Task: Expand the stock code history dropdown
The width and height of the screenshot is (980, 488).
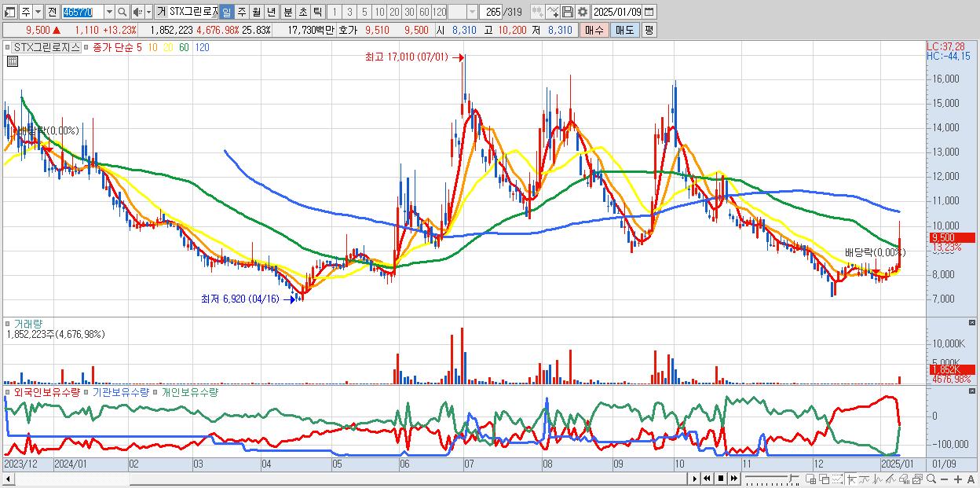Action: point(109,12)
